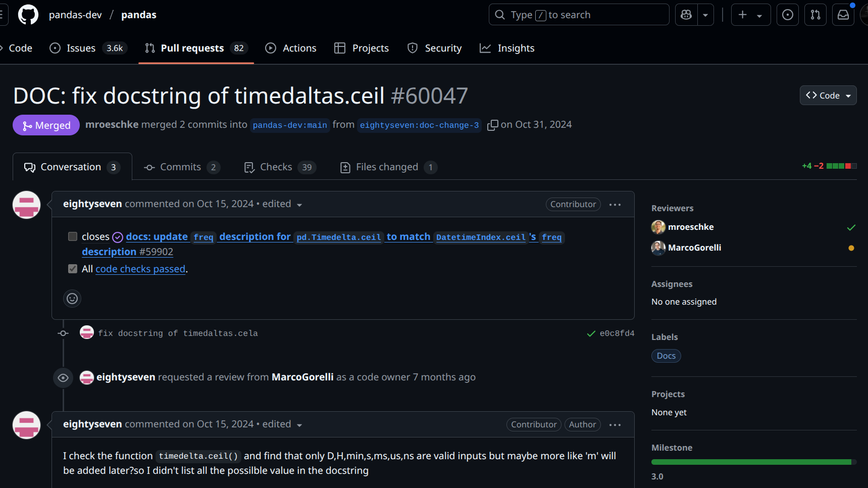The height and width of the screenshot is (488, 868).
Task: Expand the Copilot dropdown arrow
Action: point(705,15)
